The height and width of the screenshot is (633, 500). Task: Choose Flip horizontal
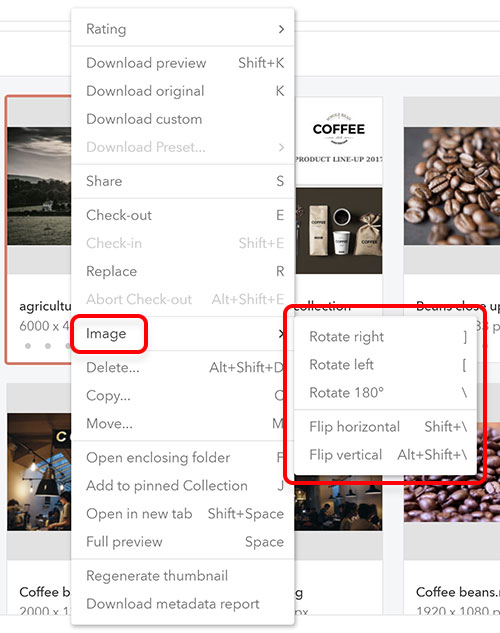click(385, 427)
